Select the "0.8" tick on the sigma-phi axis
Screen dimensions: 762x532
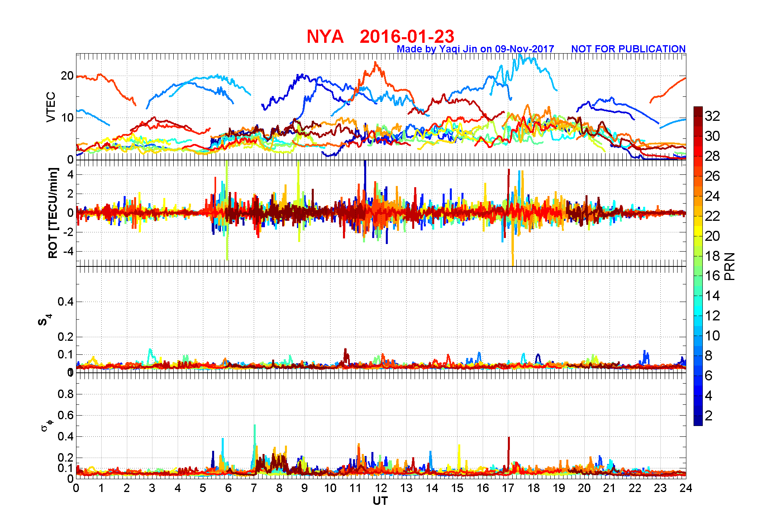(x=66, y=394)
